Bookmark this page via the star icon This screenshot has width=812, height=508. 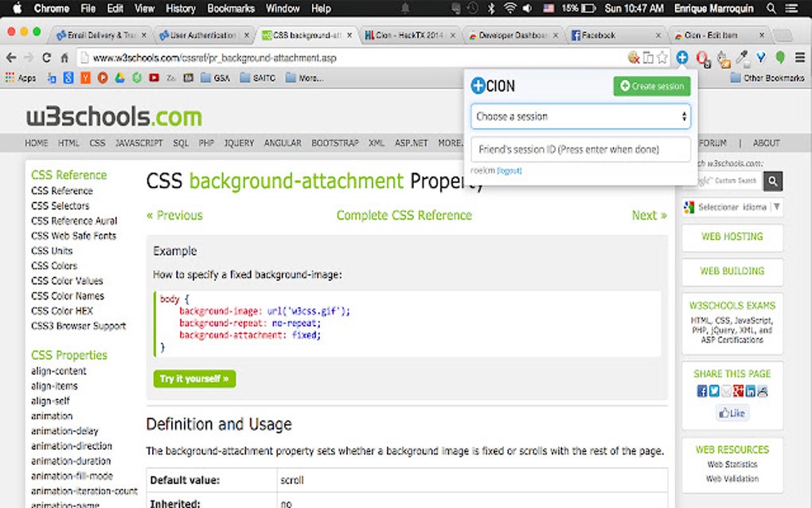click(x=663, y=57)
